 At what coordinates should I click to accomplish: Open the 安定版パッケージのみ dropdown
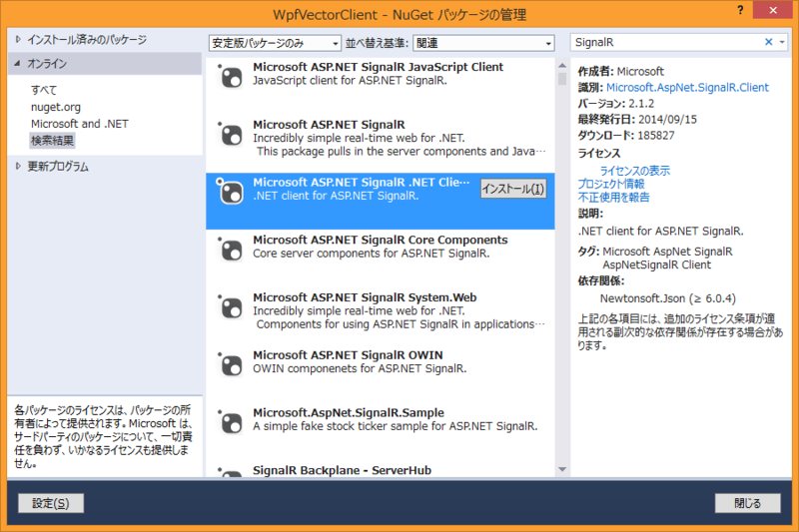(275, 43)
